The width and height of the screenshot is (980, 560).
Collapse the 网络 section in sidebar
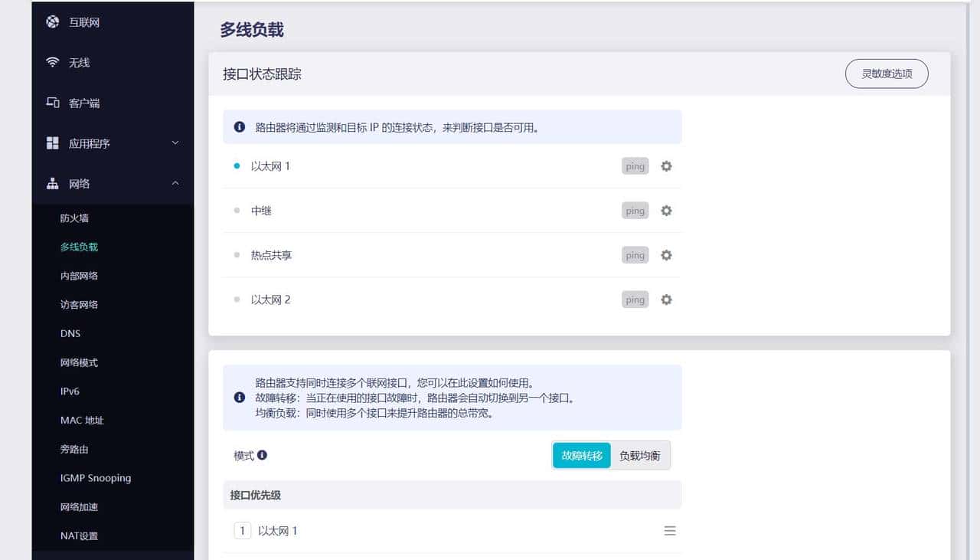coord(175,184)
